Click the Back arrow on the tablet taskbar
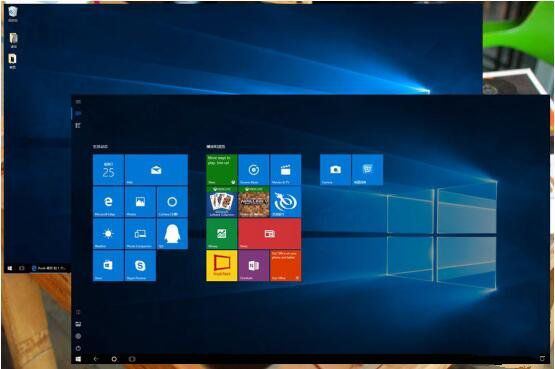This screenshot has height=369, width=555. [96, 359]
